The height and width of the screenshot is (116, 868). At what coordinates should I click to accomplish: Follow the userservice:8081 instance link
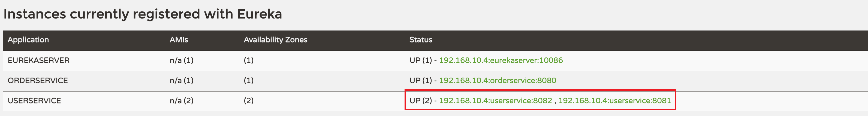tap(614, 101)
